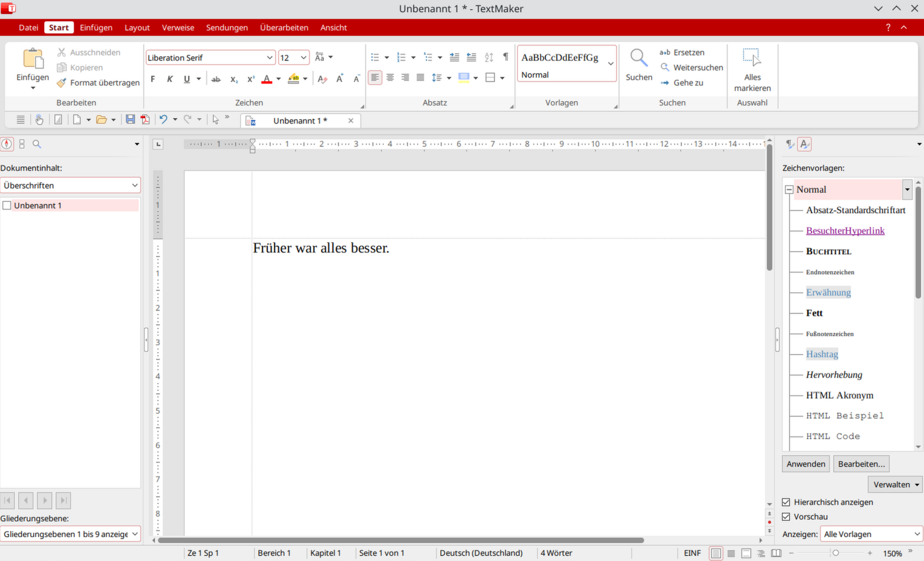This screenshot has height=561, width=924.
Task: Toggle Hierarchisch anzeigen checkbox
Action: click(786, 502)
